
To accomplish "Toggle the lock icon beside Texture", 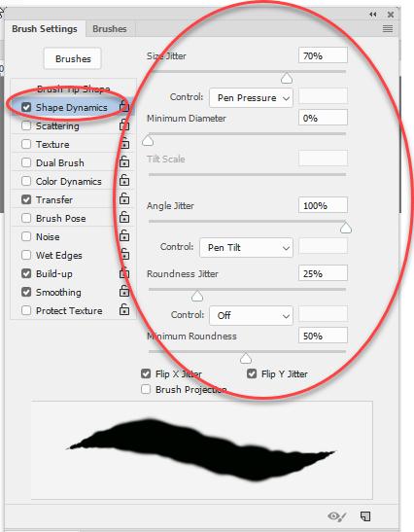I will 124,143.
